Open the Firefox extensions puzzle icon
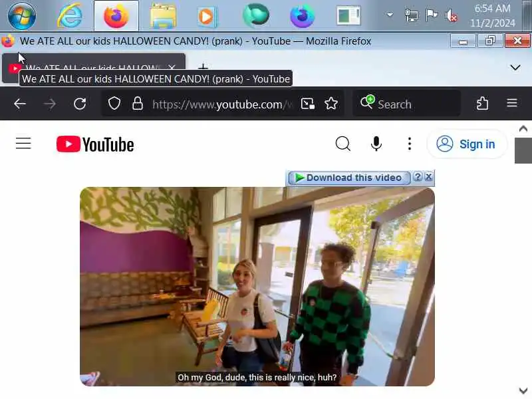 482,103
